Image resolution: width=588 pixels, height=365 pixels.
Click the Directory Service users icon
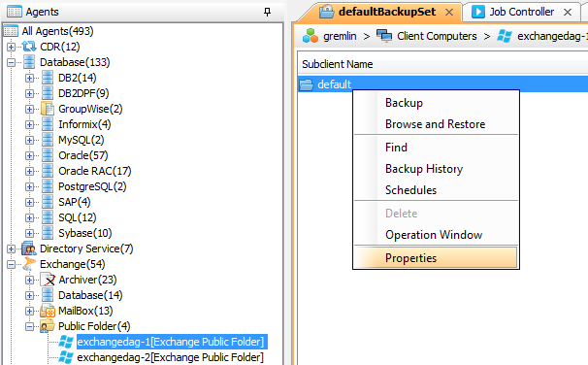tap(29, 249)
